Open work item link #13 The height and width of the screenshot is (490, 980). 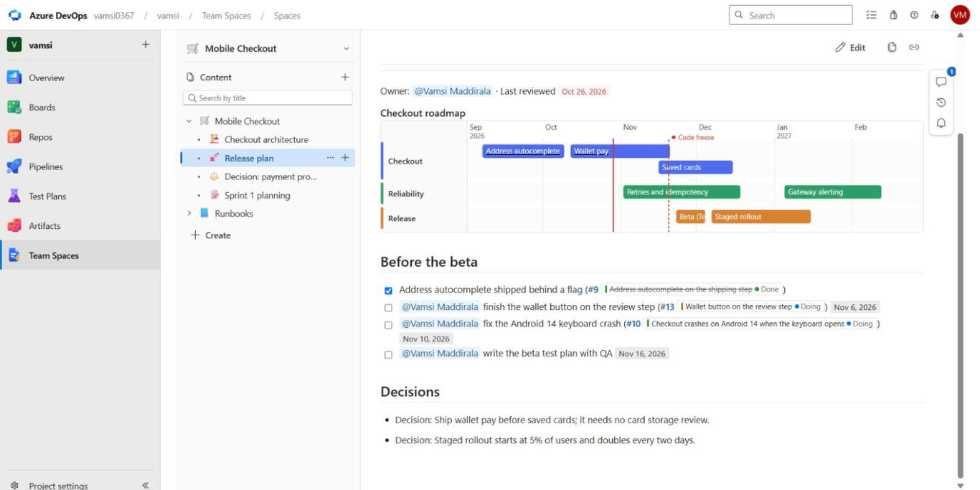[x=667, y=307]
